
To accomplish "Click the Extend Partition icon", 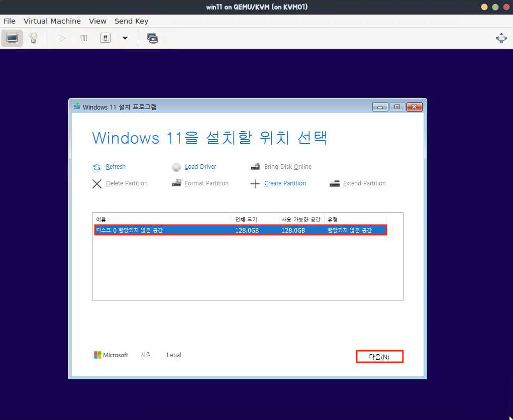I will click(x=334, y=183).
